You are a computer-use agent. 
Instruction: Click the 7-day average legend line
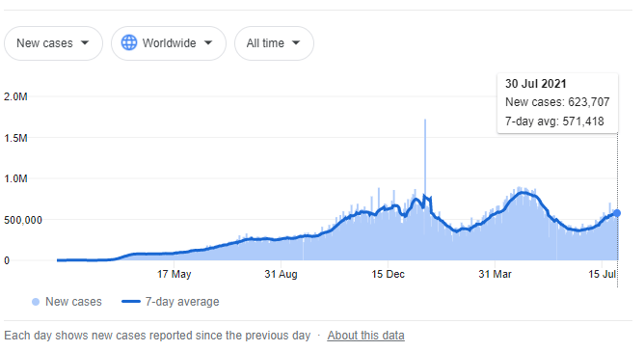point(131,302)
